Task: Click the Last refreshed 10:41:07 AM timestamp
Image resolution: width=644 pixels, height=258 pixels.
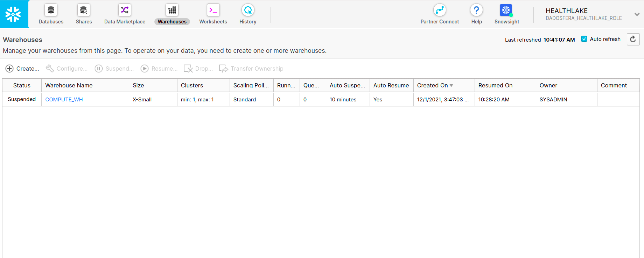Action: [x=540, y=40]
